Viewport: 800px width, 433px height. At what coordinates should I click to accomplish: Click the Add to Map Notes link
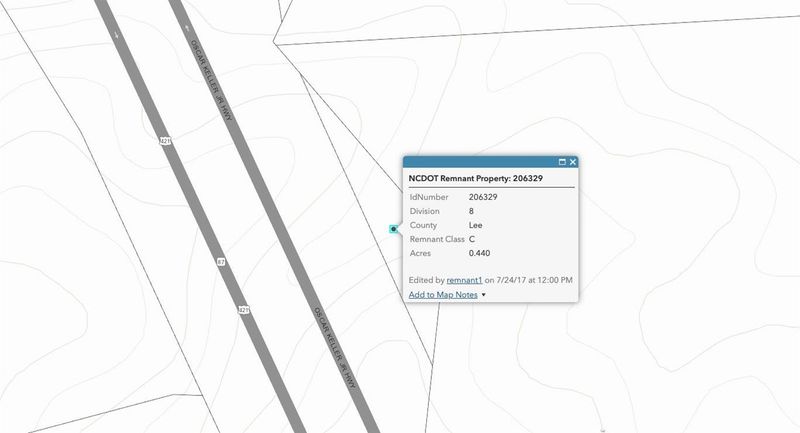point(443,295)
